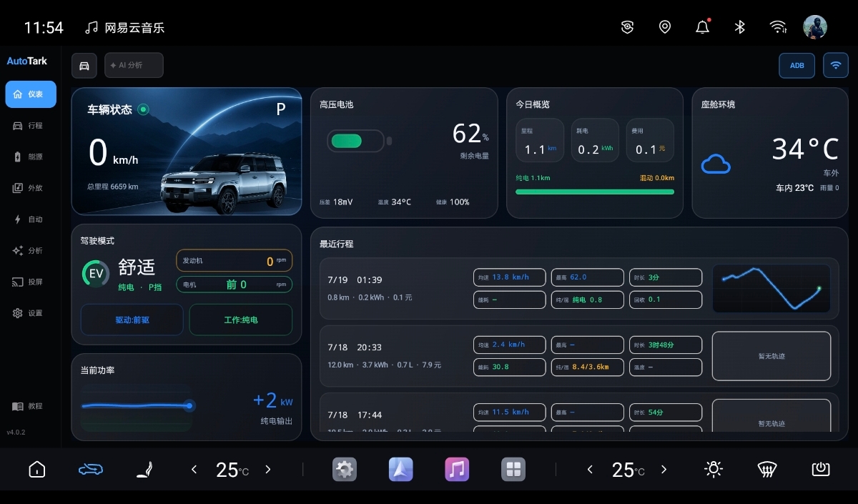Click the cloud weather icon
Image resolution: width=858 pixels, height=504 pixels.
pyautogui.click(x=716, y=164)
